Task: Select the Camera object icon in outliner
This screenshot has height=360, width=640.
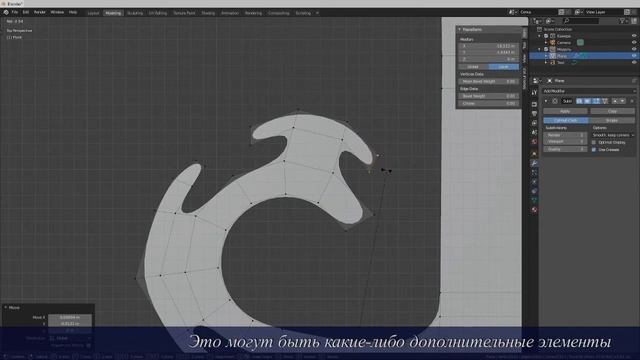Action: pos(552,42)
